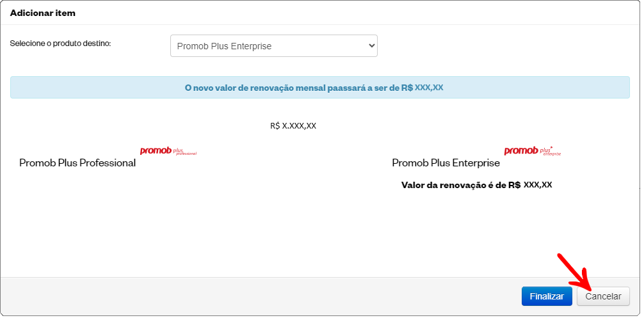Image resolution: width=644 pixels, height=318 pixels.
Task: Click the chevron arrow of the product select
Action: pos(372,45)
